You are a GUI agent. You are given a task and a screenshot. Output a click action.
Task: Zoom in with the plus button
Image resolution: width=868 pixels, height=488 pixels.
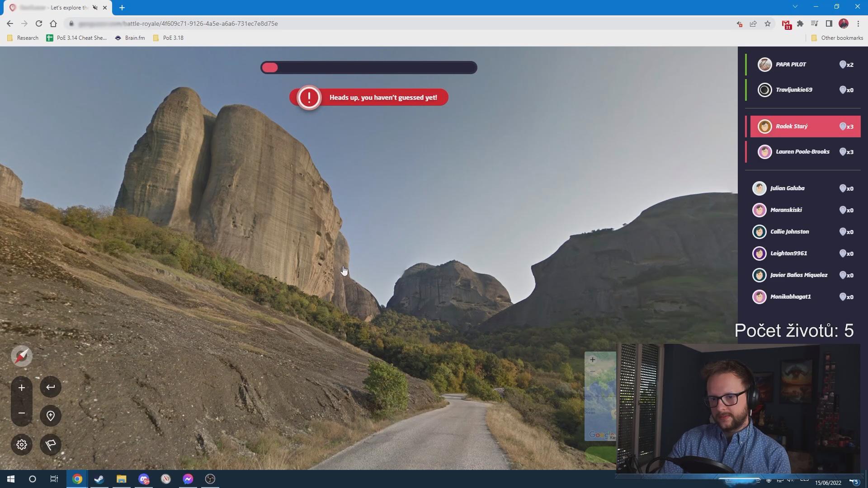coord(21,387)
